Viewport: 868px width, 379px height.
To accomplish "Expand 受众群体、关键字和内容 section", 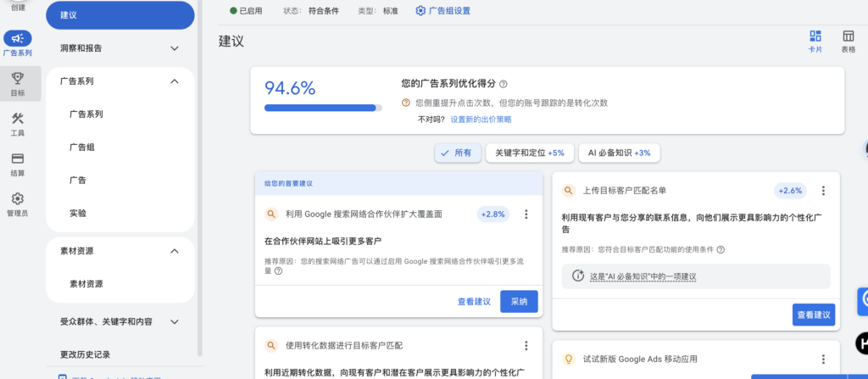I will coord(175,321).
